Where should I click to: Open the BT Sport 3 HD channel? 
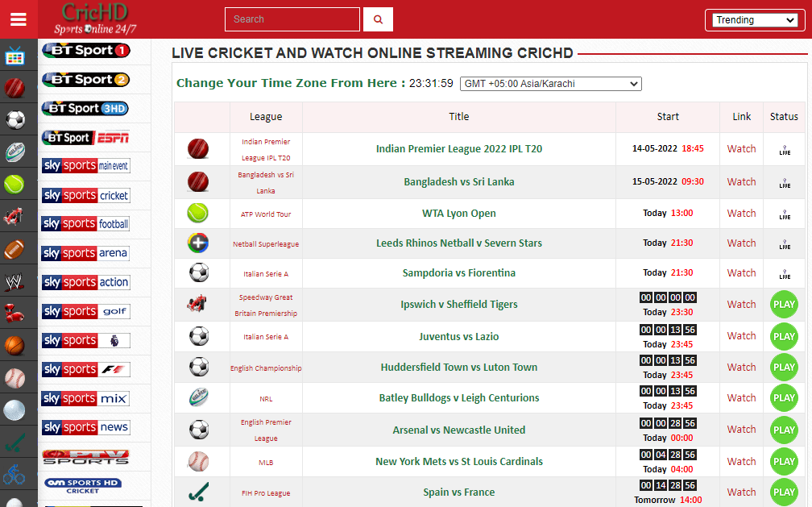click(85, 108)
